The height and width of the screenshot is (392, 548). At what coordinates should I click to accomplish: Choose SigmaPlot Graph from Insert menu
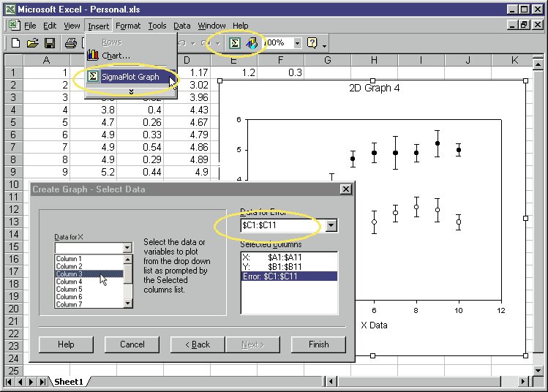(130, 77)
